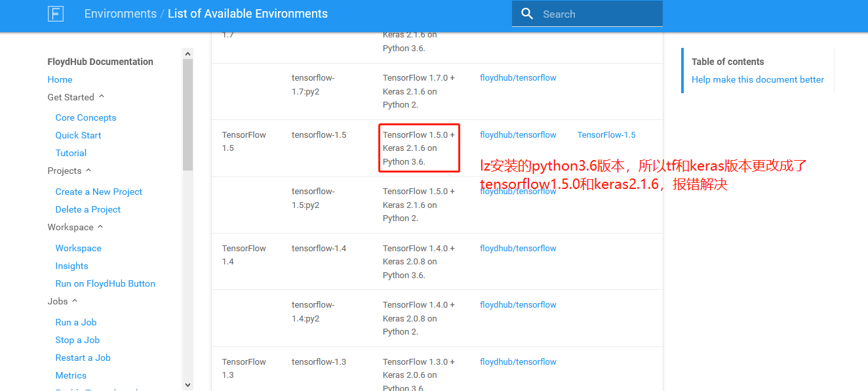Collapse the Jobs section
This screenshot has width=868, height=391.
[x=63, y=301]
